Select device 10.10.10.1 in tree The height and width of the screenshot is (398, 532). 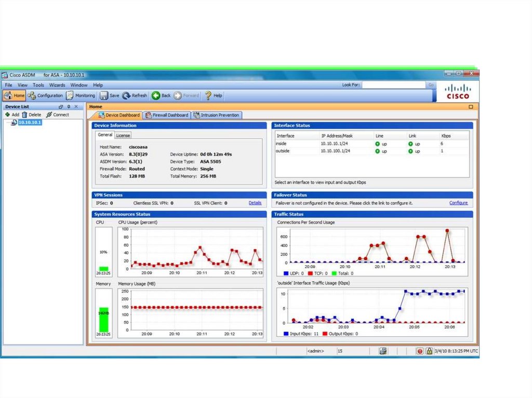pos(30,122)
